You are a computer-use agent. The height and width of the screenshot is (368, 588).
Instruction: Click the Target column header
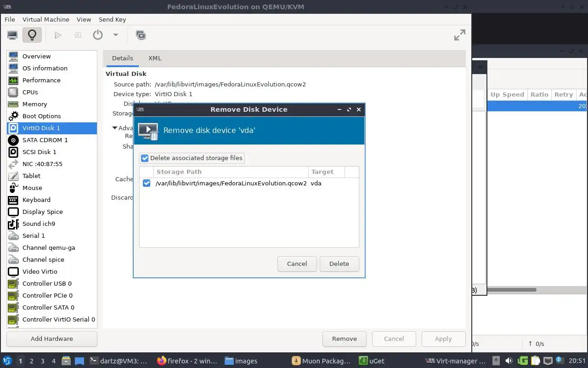(326, 172)
